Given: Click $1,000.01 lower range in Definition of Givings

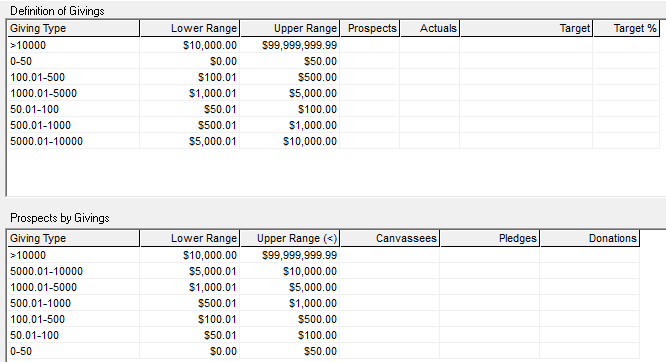Looking at the screenshot, I should point(212,93).
